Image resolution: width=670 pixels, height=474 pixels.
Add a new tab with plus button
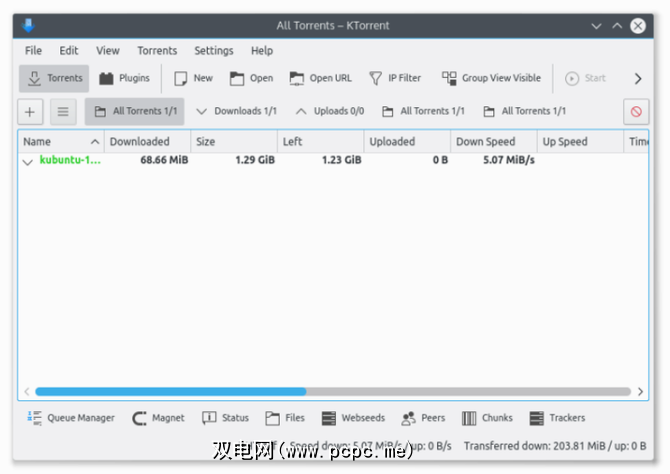(30, 112)
